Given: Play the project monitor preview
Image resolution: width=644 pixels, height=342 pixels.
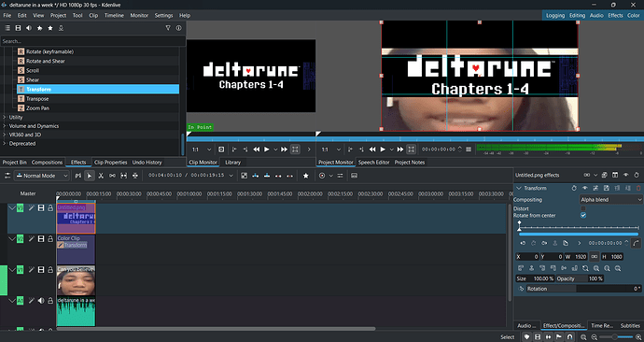Looking at the screenshot, I should 383,150.
